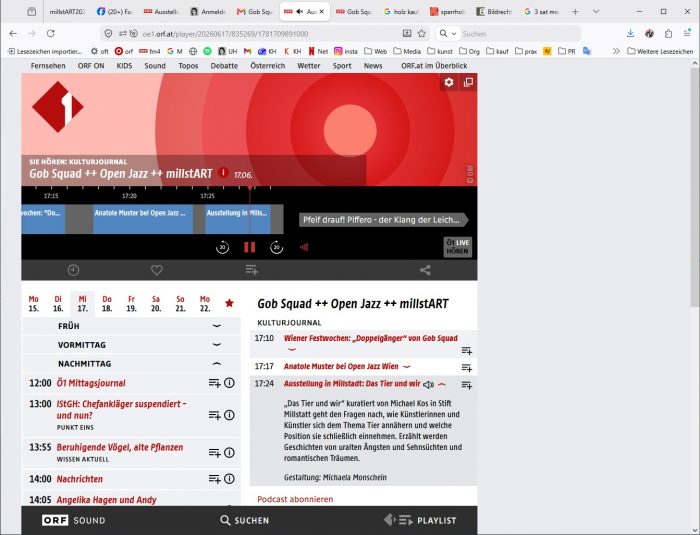Click the Ö1 Live hören button

pos(458,247)
